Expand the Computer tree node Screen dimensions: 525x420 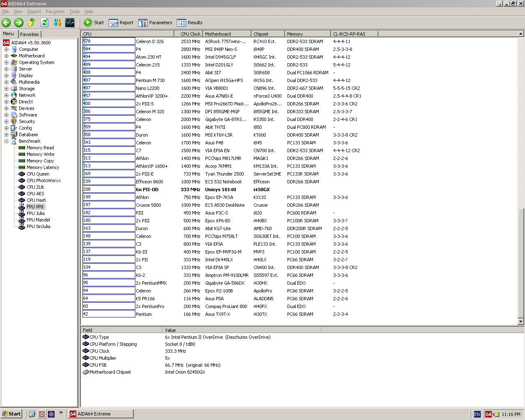[x=7, y=49]
